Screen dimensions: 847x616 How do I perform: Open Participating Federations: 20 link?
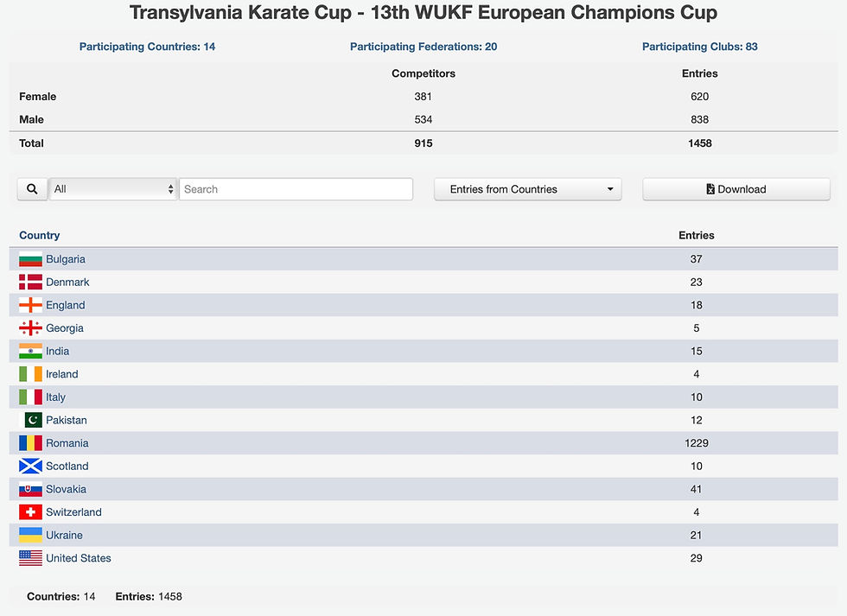pyautogui.click(x=423, y=47)
